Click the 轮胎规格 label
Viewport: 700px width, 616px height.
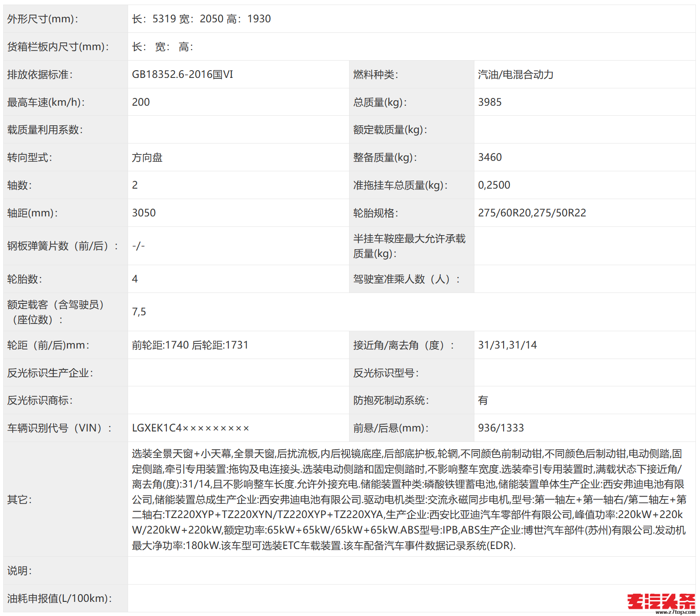376,213
